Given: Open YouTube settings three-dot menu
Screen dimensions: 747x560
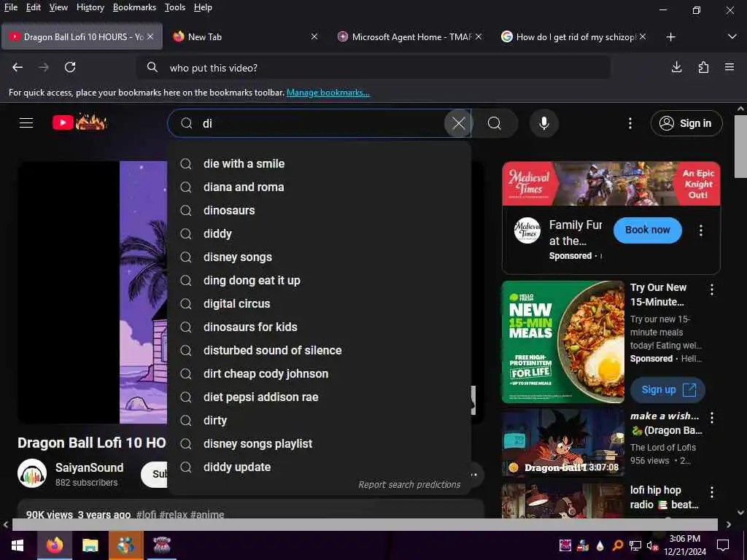Looking at the screenshot, I should [x=630, y=123].
